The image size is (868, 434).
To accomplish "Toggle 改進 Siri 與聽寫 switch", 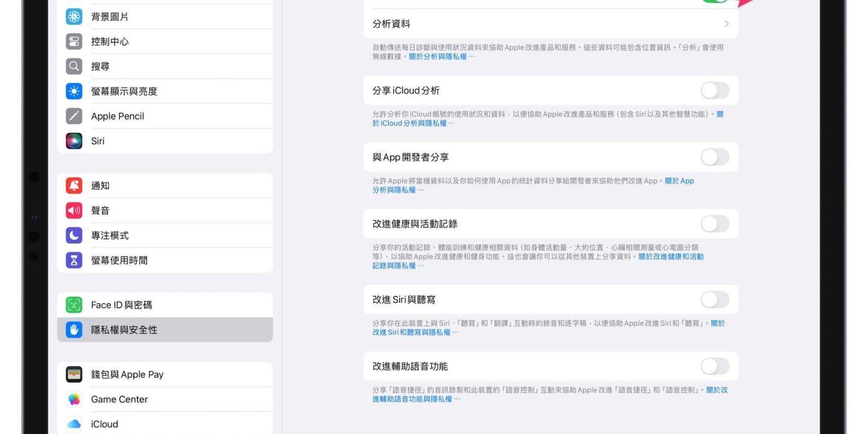I will coord(715,300).
